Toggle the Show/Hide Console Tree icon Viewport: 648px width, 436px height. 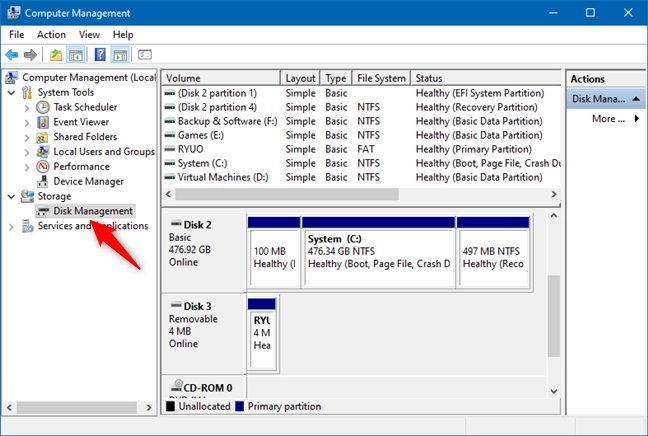coord(76,55)
